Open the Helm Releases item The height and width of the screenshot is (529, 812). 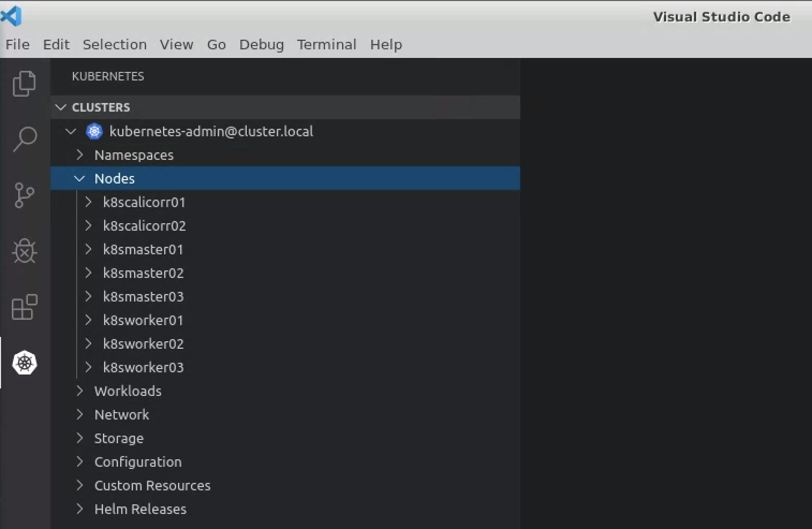(140, 509)
